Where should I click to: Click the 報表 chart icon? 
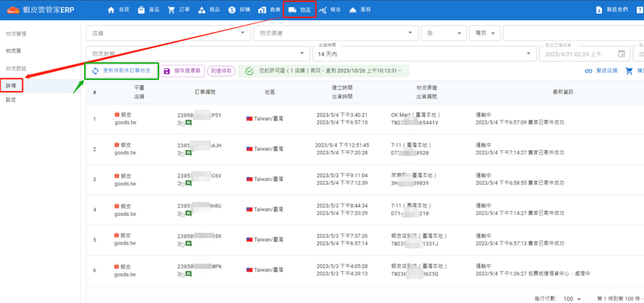(323, 10)
